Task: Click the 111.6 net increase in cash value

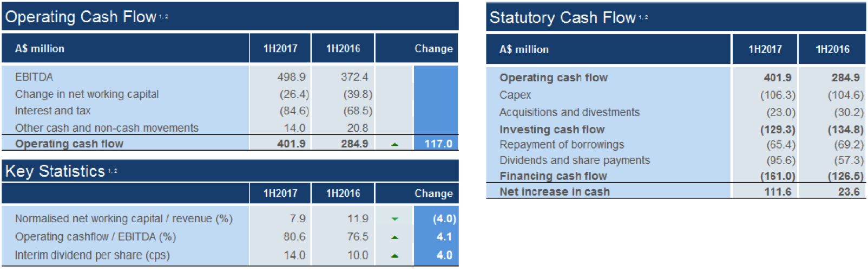Action: click(778, 192)
